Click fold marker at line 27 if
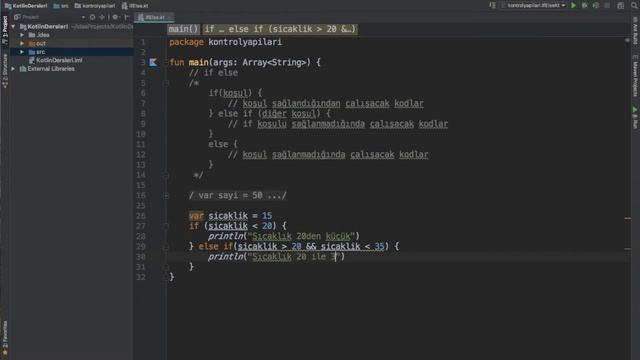The height and width of the screenshot is (360, 640). (x=166, y=226)
